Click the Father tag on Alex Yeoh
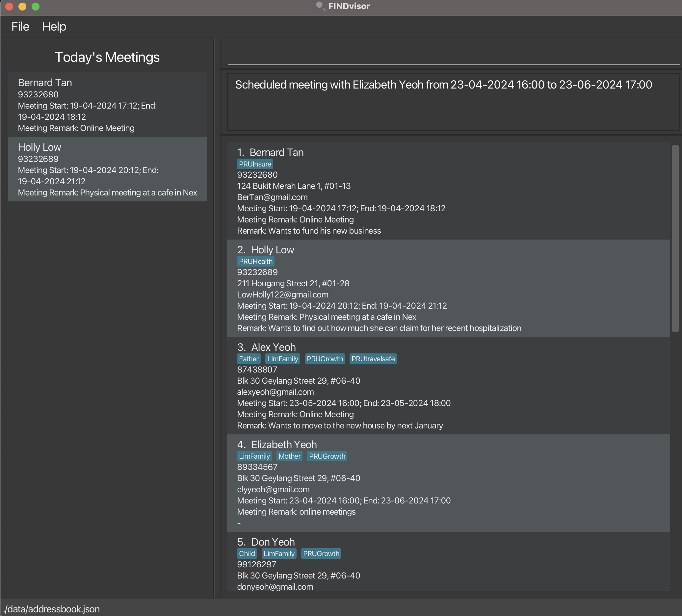Viewport: 682px width, 616px height. [249, 359]
